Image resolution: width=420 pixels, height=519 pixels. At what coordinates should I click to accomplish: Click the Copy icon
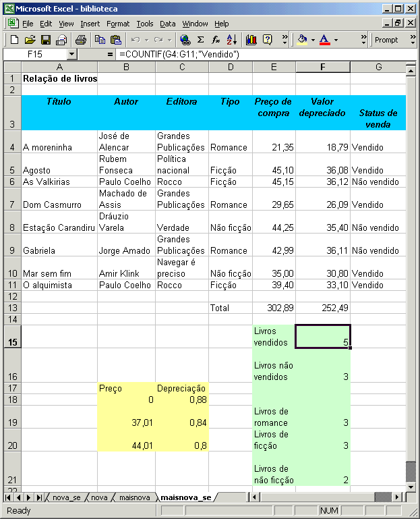[100, 40]
